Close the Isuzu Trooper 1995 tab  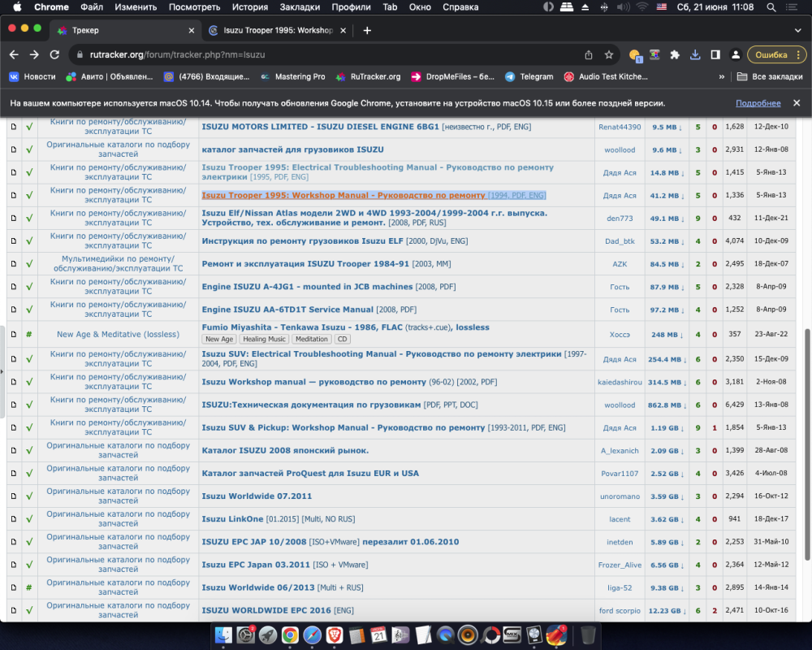343,31
